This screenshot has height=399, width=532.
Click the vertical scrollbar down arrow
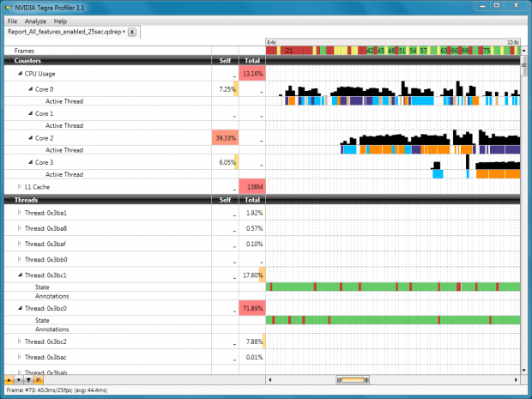click(524, 371)
